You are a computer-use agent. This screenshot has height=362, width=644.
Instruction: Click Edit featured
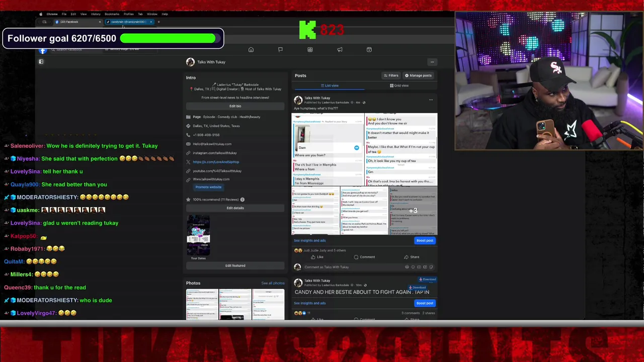pyautogui.click(x=235, y=265)
